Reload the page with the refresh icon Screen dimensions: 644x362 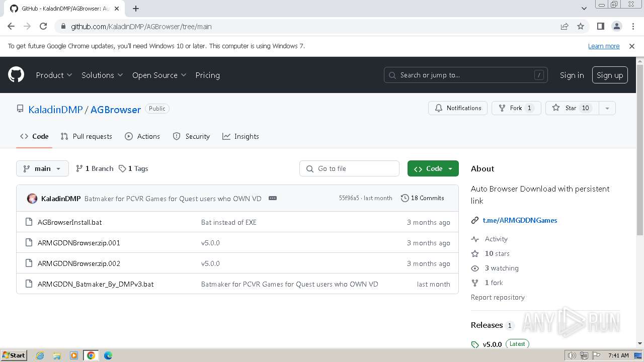(x=43, y=26)
